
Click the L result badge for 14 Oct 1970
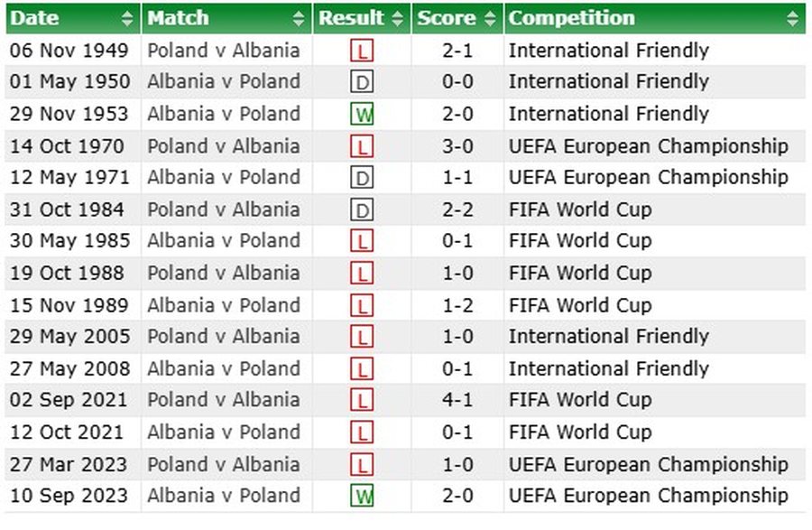click(x=362, y=146)
